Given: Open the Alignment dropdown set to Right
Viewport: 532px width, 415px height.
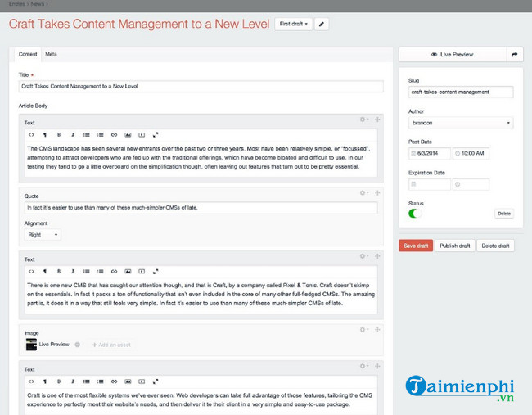Looking at the screenshot, I should click(x=43, y=235).
